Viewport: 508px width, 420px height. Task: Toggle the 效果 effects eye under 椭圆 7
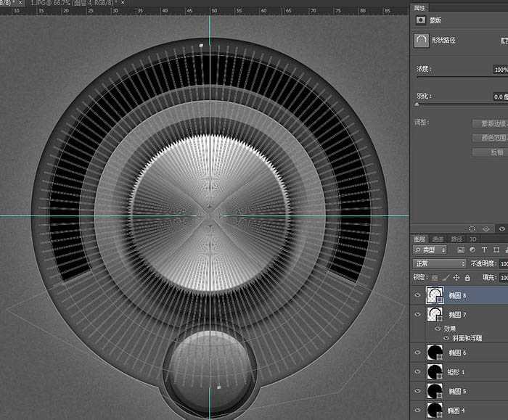coord(436,328)
